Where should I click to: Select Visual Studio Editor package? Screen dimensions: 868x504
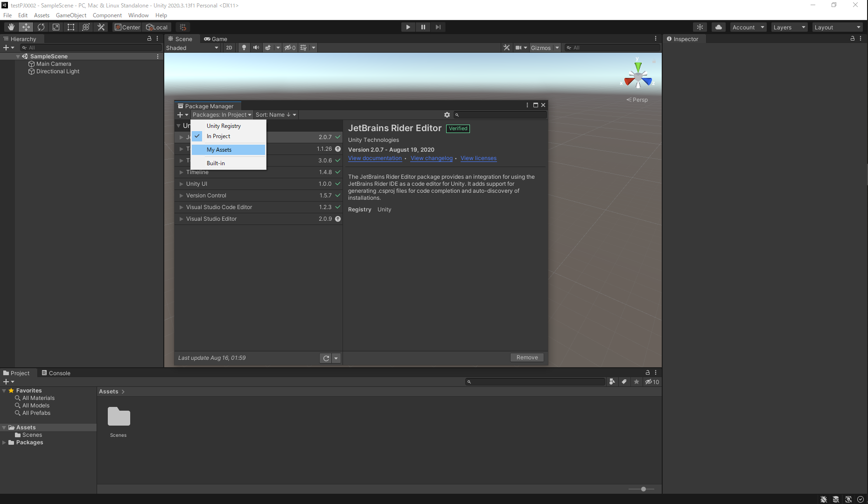click(x=259, y=219)
